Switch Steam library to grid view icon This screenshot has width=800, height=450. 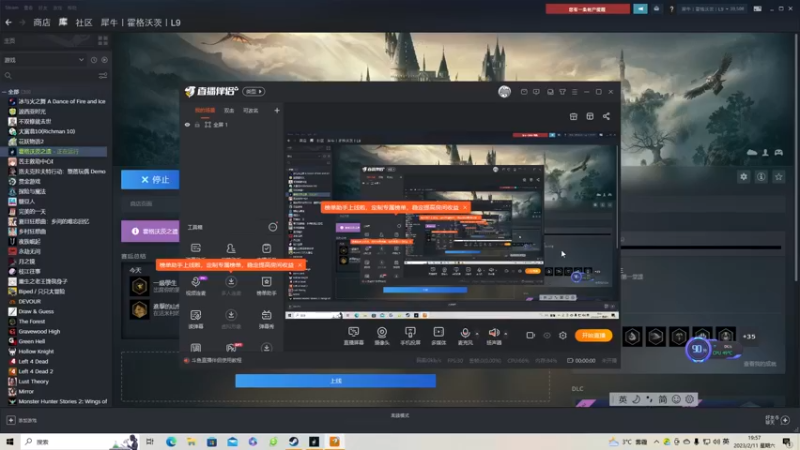103,40
